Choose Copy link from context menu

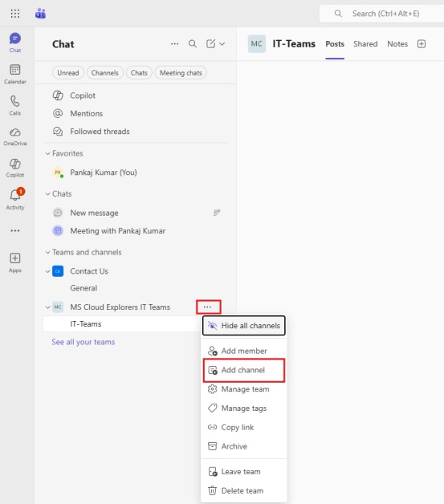(244, 427)
